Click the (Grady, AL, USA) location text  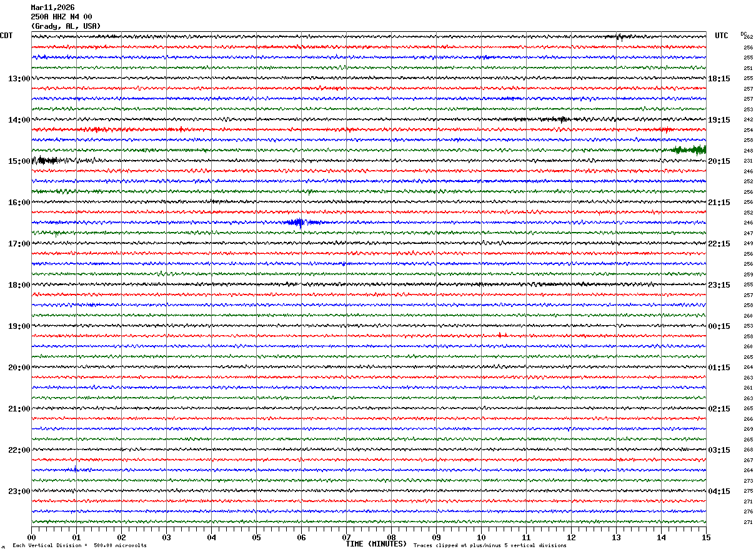pos(65,26)
